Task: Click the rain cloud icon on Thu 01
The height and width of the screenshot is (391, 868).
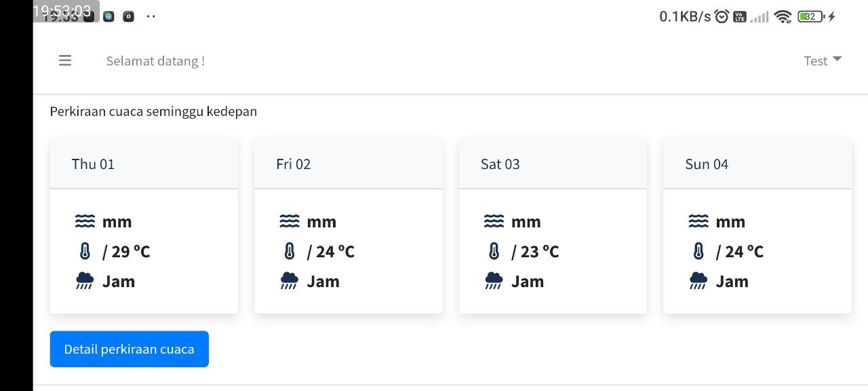Action: (85, 282)
